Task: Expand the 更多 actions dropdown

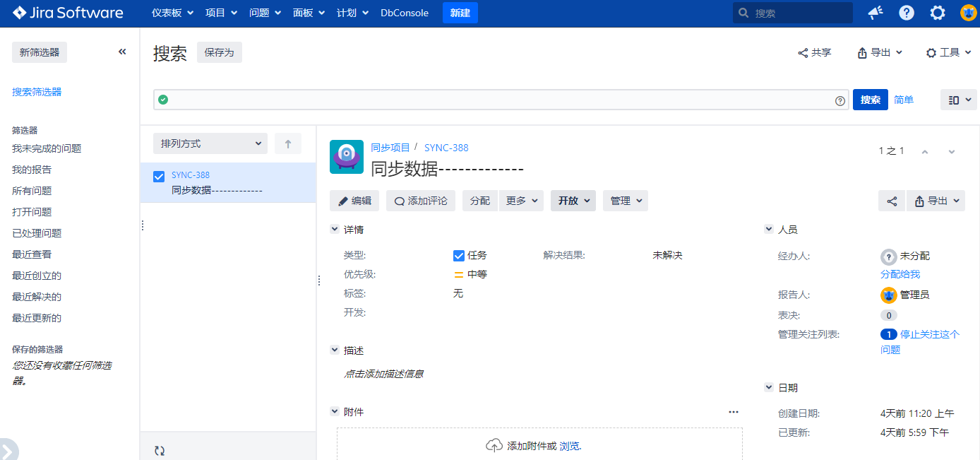Action: coord(522,201)
